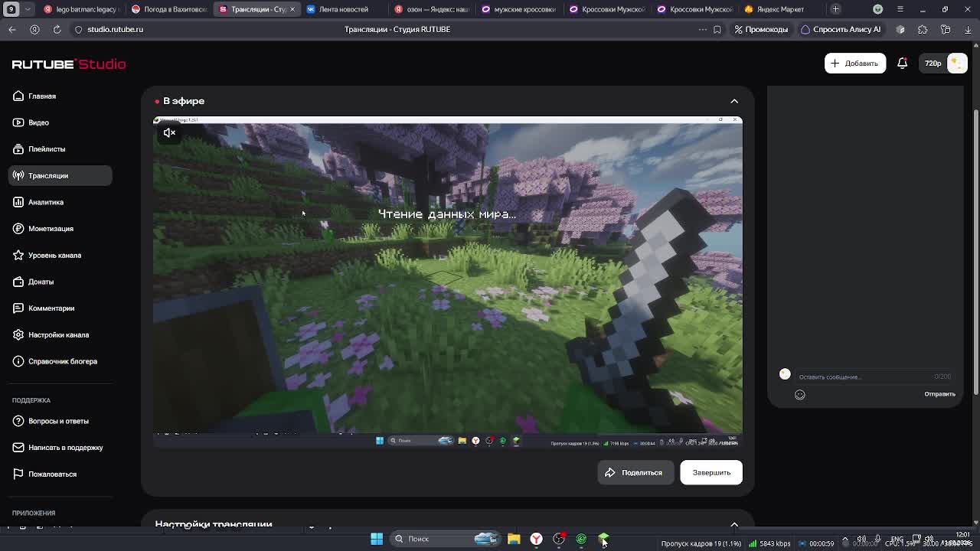Screen dimensions: 980x551
Task: Collapse the В эфире panel
Action: point(734,101)
